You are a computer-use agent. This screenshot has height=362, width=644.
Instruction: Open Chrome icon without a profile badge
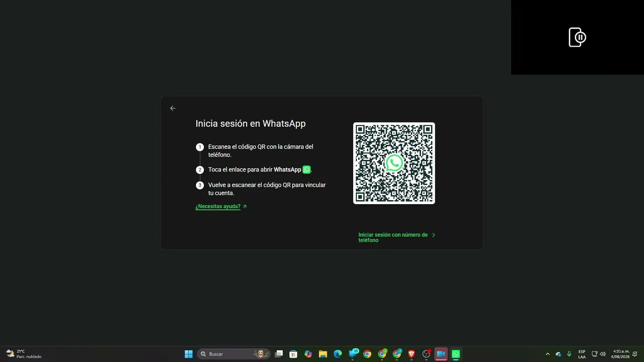tap(367, 354)
